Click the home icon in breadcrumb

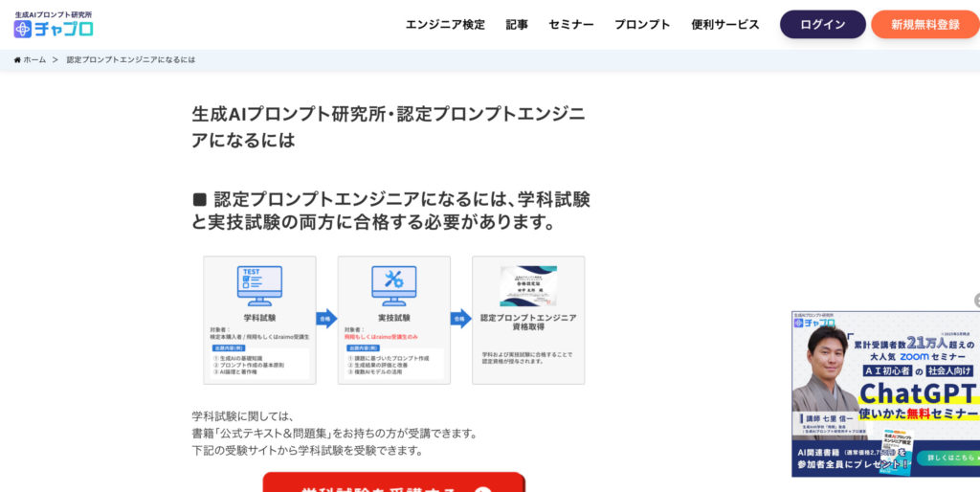pos(17,60)
